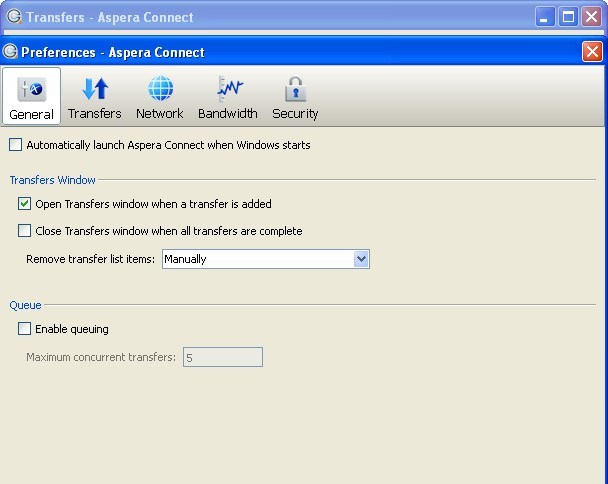Expand the Remove transfer list items dropdown arrow
608x484 pixels.
361,259
